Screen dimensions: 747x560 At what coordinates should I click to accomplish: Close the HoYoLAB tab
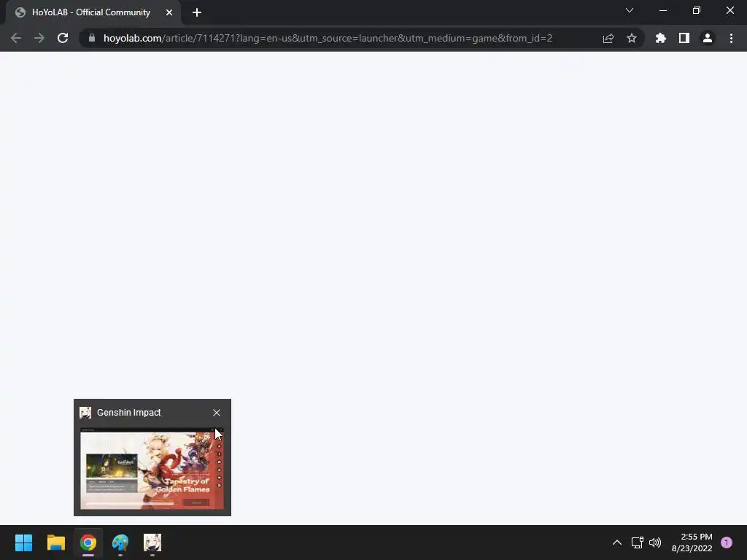tap(169, 12)
